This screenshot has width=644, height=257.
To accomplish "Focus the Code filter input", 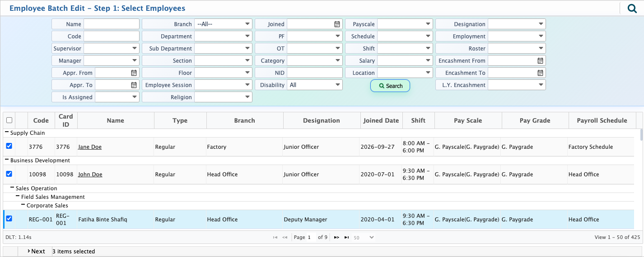I will coord(112,36).
